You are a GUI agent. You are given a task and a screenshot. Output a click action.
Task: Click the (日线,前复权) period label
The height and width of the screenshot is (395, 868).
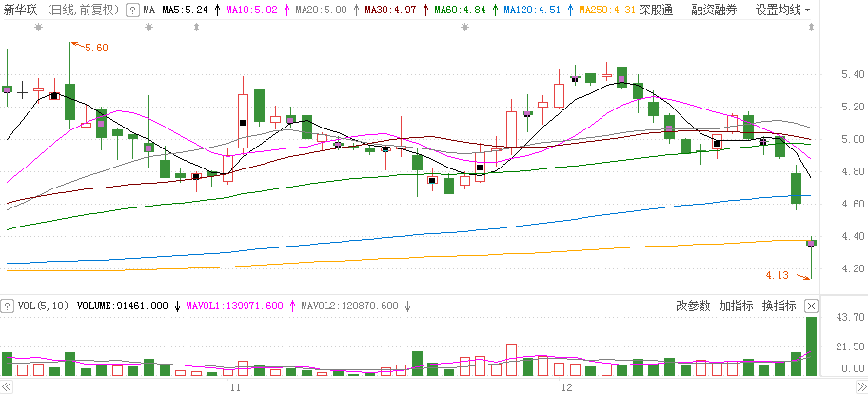pyautogui.click(x=83, y=10)
